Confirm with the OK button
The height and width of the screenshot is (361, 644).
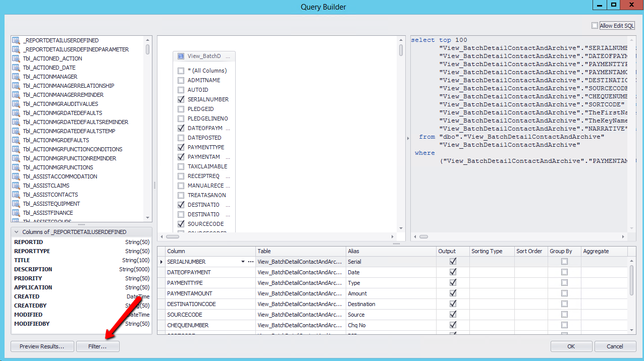coord(571,346)
